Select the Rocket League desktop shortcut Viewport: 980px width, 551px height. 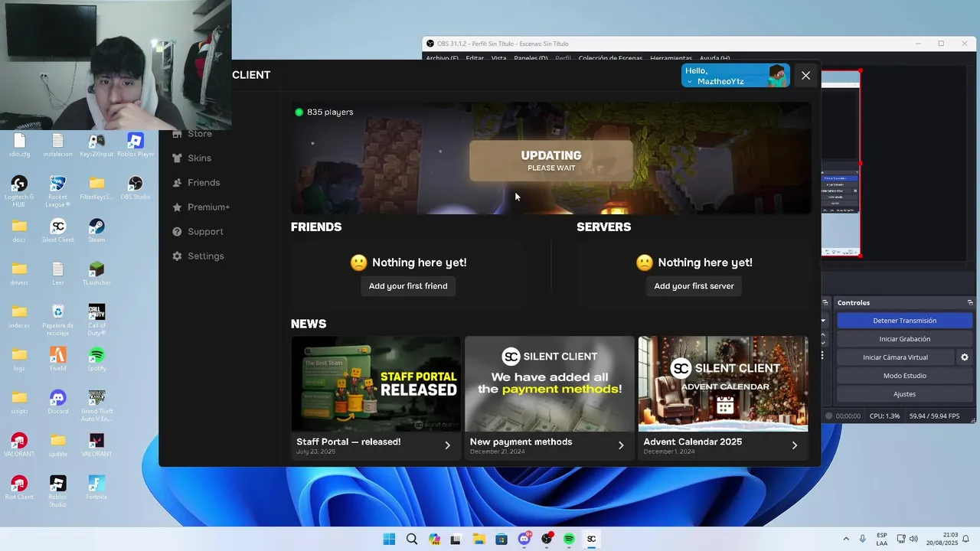coord(57,191)
